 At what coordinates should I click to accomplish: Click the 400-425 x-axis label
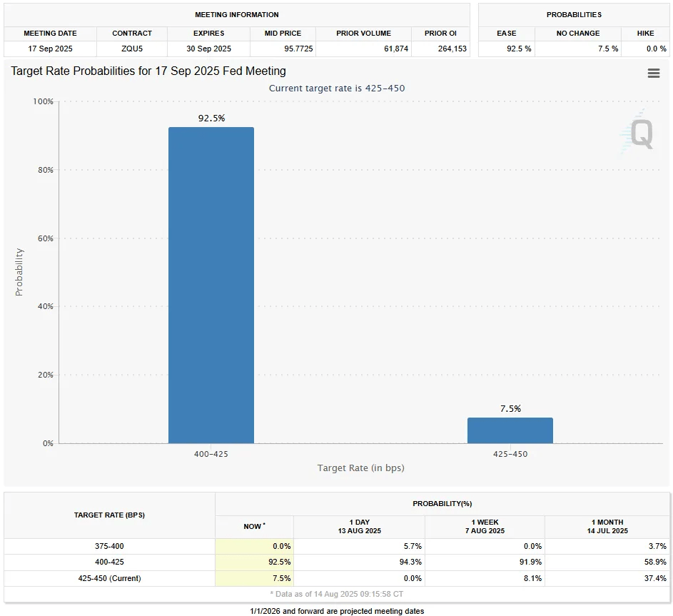[x=211, y=453]
